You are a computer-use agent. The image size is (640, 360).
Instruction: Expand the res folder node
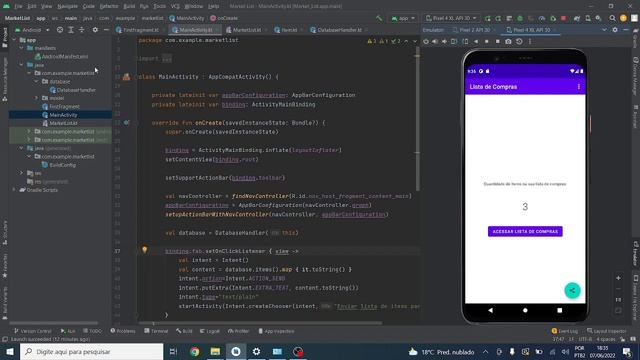click(x=22, y=173)
